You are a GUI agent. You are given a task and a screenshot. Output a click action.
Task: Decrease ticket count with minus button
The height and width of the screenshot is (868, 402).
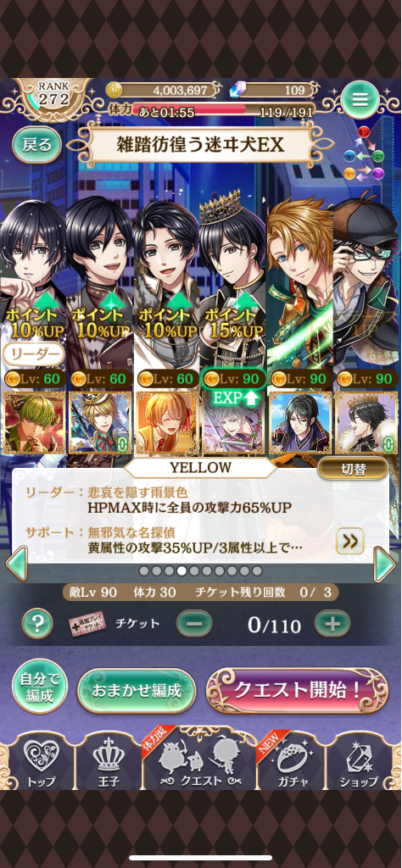click(x=194, y=625)
